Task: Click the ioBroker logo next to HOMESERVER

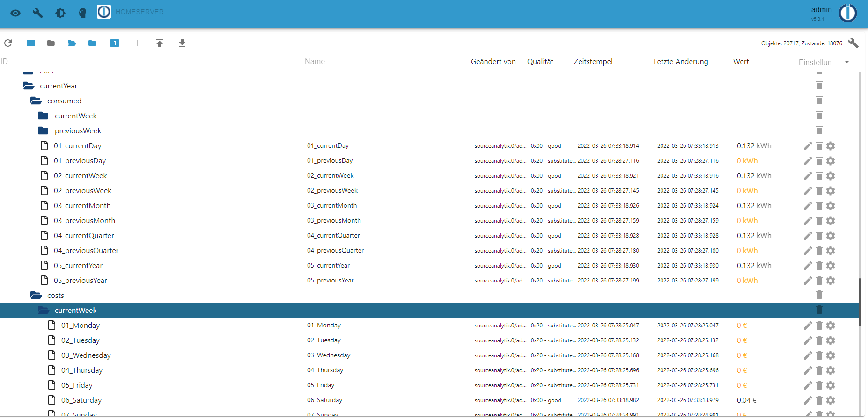Action: (x=104, y=12)
